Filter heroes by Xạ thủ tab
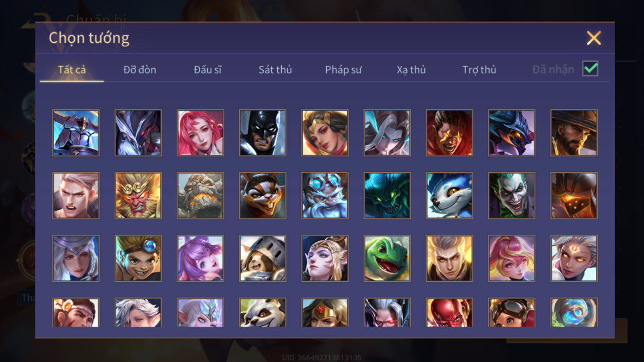The image size is (644, 362). point(411,70)
